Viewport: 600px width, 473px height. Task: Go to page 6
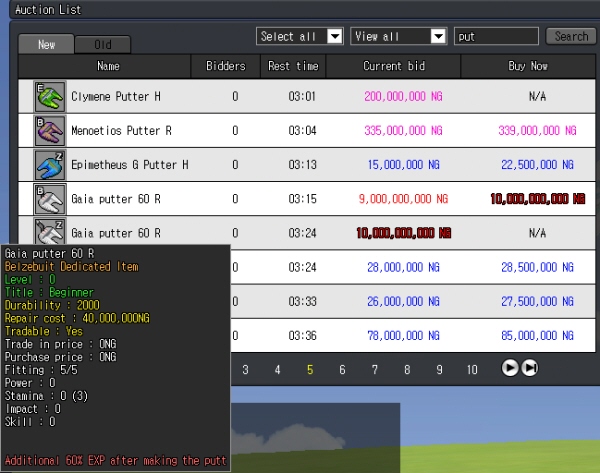click(342, 370)
